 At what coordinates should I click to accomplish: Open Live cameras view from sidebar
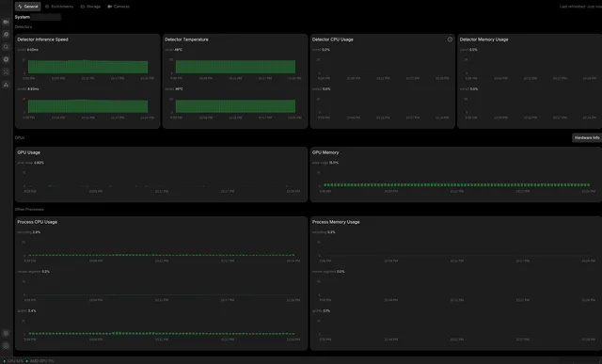[6, 22]
